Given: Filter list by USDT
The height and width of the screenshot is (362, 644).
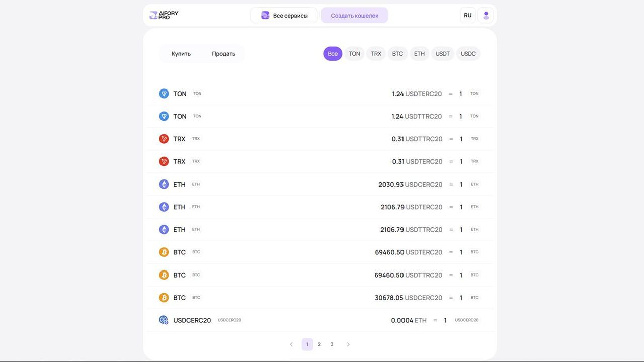Looking at the screenshot, I should [x=443, y=54].
